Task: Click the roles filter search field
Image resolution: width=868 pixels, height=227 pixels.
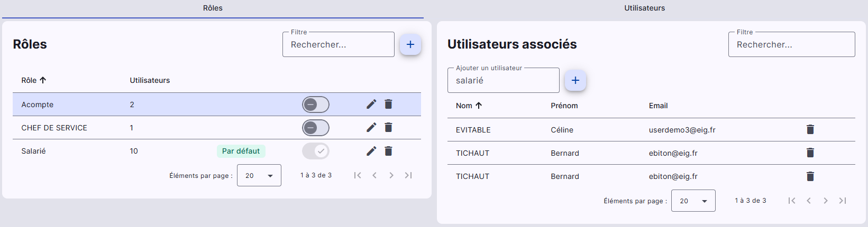Action: click(x=339, y=45)
